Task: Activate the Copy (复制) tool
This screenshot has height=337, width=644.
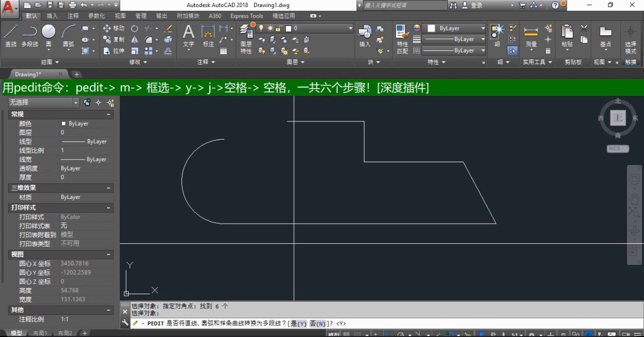Action: [114, 39]
